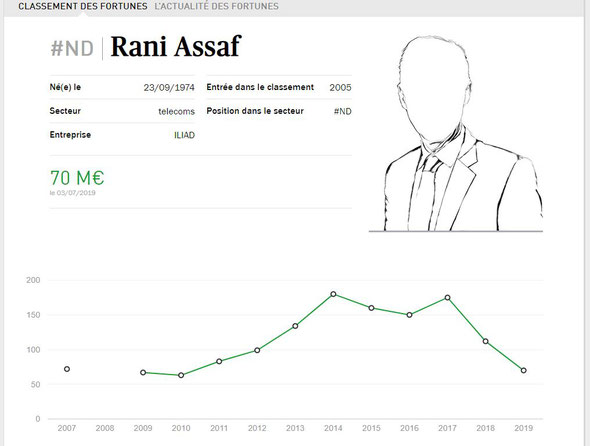Click the 70 M€ fortune value
This screenshot has width=590, height=446.
pos(77,178)
